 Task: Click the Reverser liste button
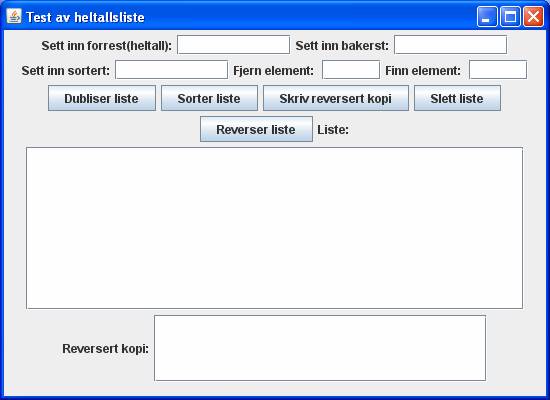coord(256,129)
